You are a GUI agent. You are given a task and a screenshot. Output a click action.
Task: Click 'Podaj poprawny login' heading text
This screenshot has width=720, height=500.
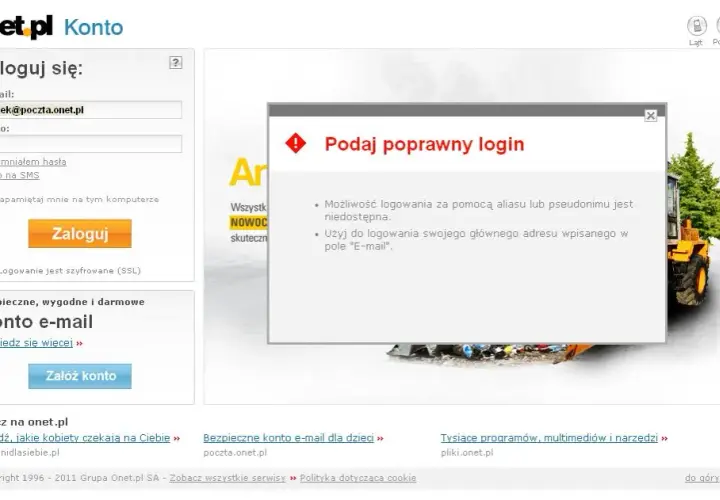[424, 144]
